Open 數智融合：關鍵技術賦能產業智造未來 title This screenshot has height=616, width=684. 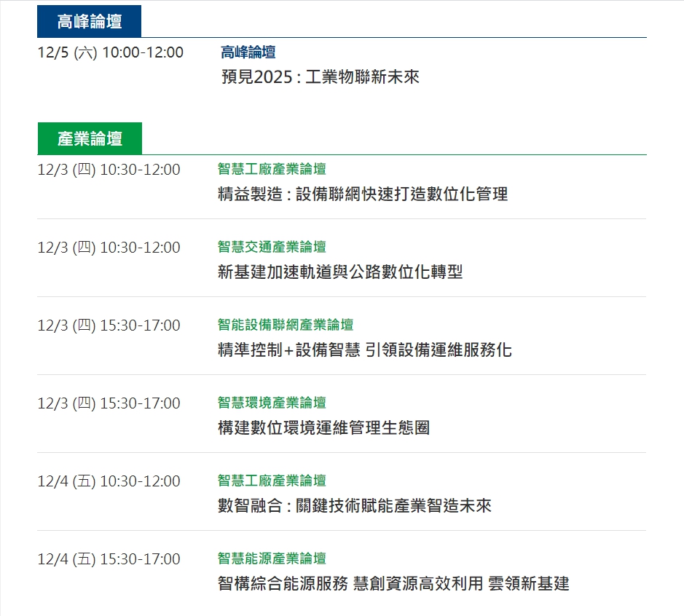tap(354, 506)
